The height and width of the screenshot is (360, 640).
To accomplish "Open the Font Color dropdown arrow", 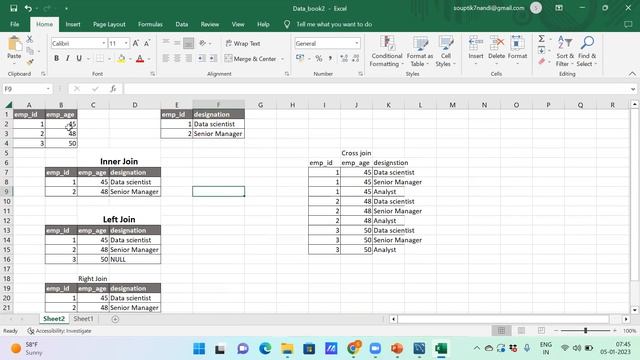I will pyautogui.click(x=149, y=59).
